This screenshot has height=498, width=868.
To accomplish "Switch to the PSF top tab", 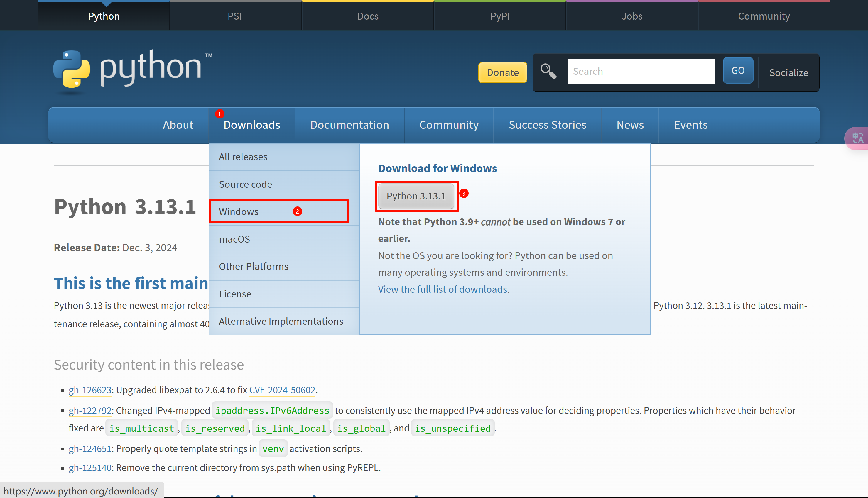I will pyautogui.click(x=236, y=16).
